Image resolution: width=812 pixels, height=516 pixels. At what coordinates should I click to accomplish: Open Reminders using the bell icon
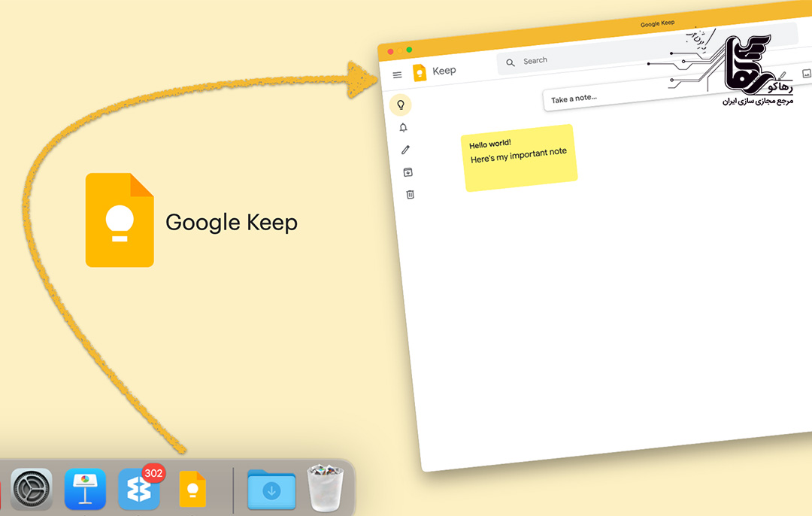pyautogui.click(x=404, y=127)
